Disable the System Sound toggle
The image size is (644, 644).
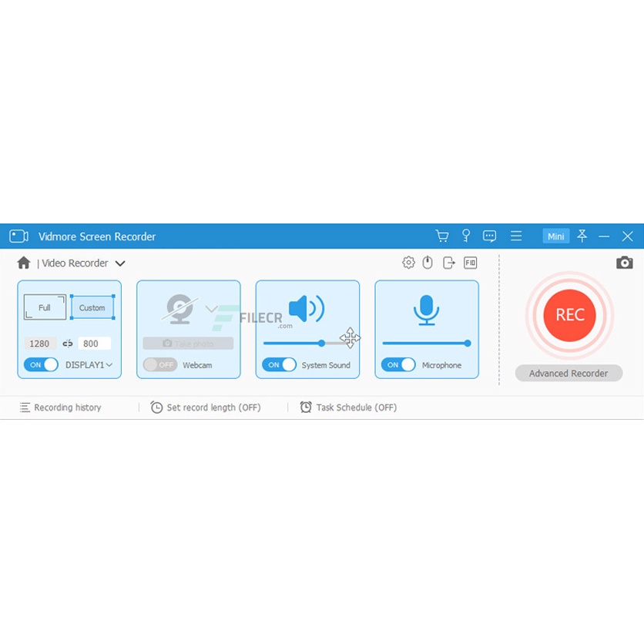pos(279,365)
